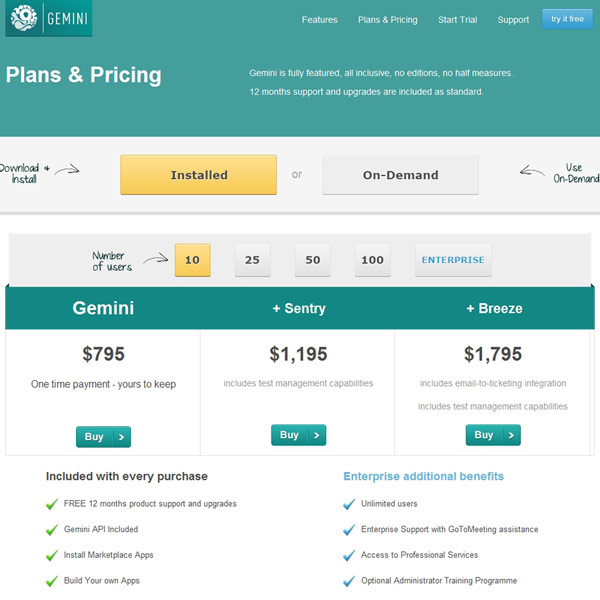This screenshot has width=600, height=600.
Task: Open Plans & Pricing nav link
Action: [x=388, y=20]
